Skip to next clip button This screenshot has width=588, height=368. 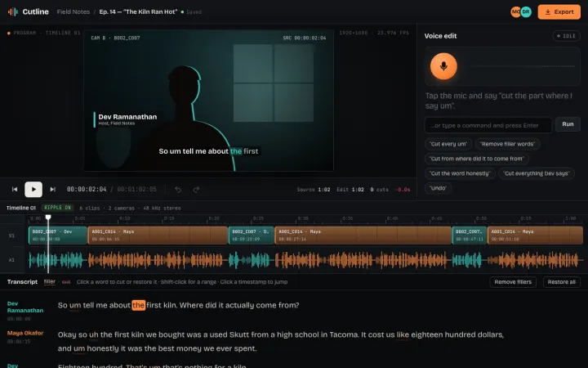53,189
